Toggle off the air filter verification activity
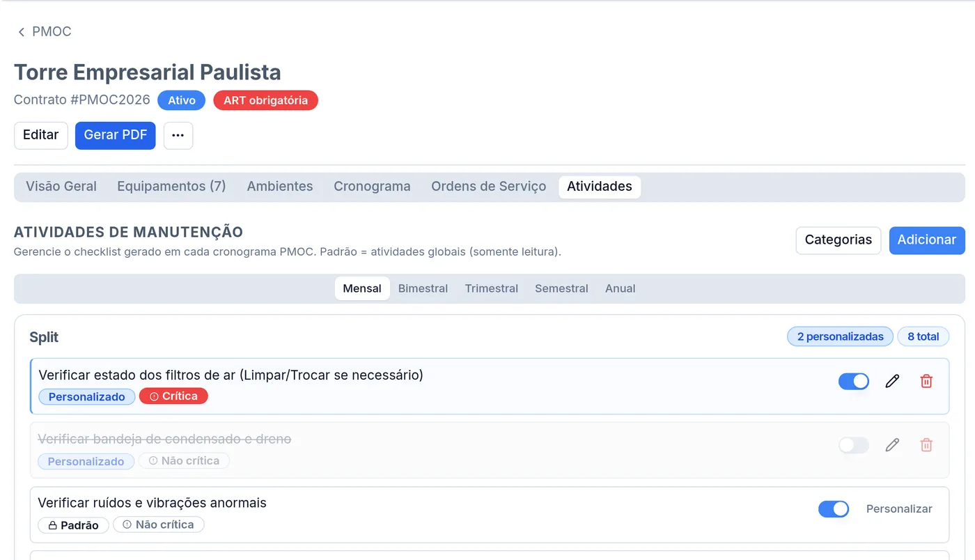The image size is (975, 560). [854, 381]
